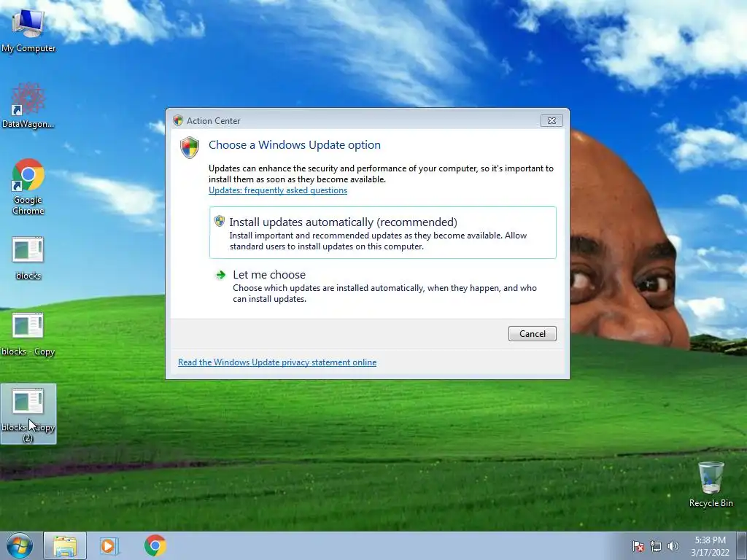Close the Action Center dialog

click(551, 121)
